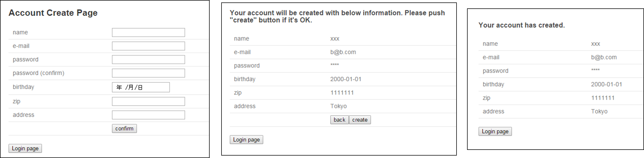Click Login page button below the create form
644x158 pixels.
coord(25,148)
